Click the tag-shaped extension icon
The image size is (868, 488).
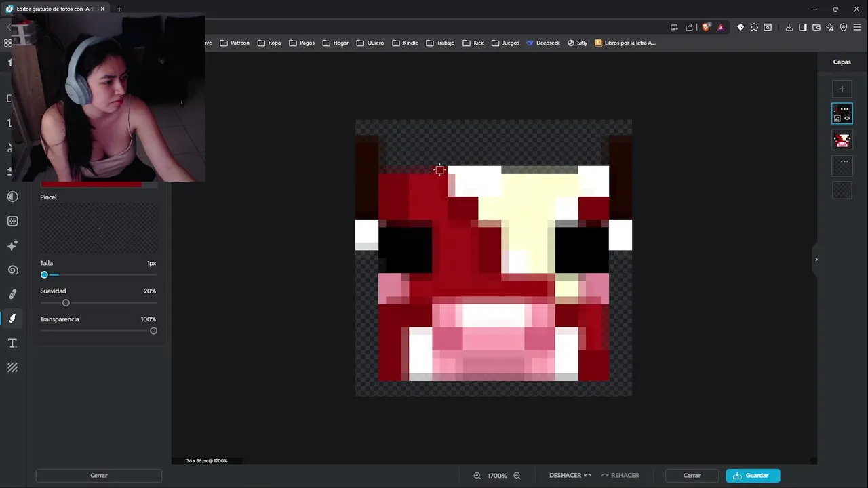(x=741, y=27)
